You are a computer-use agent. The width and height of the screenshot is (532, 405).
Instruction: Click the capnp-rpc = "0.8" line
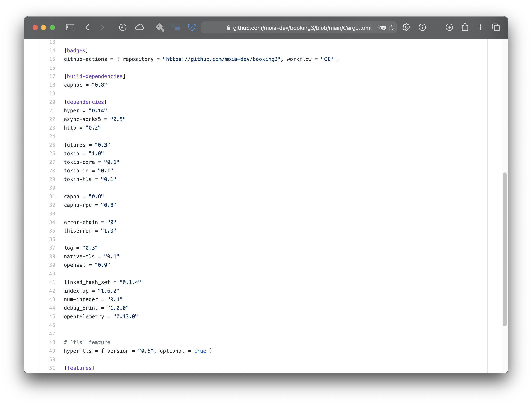(90, 205)
